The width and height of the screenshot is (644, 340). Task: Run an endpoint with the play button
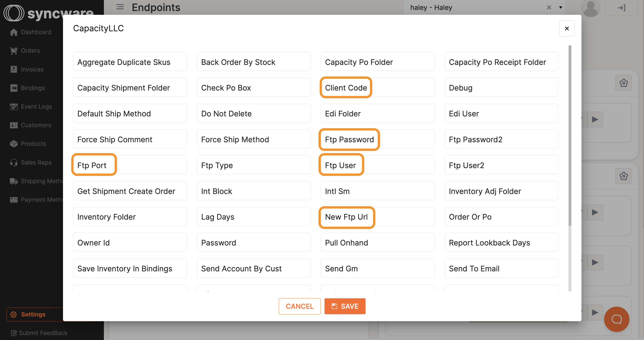pos(595,119)
